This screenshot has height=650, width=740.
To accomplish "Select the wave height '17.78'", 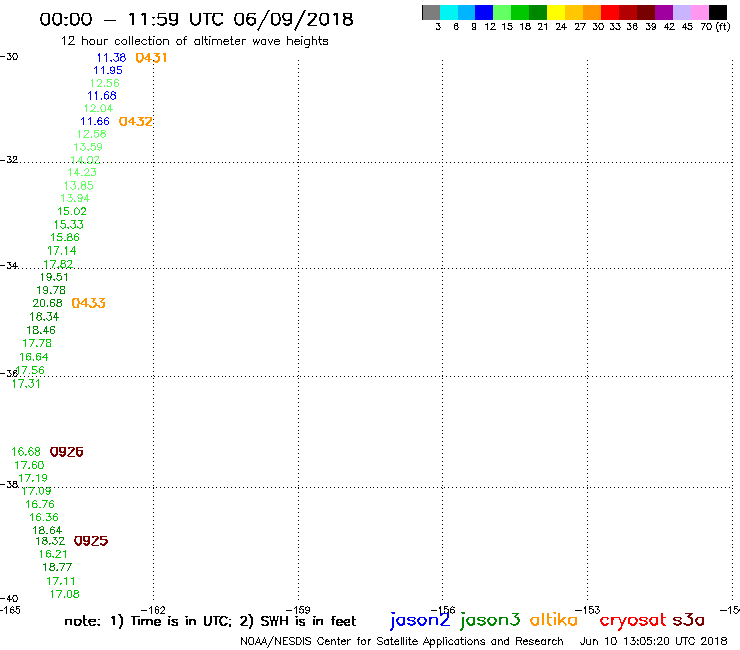I will 37,343.
